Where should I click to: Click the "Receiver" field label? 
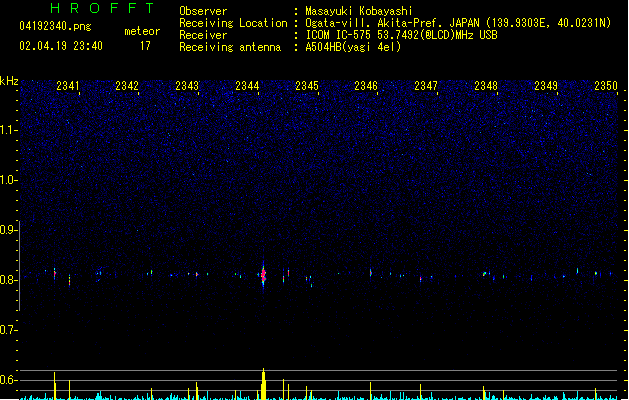click(x=203, y=35)
